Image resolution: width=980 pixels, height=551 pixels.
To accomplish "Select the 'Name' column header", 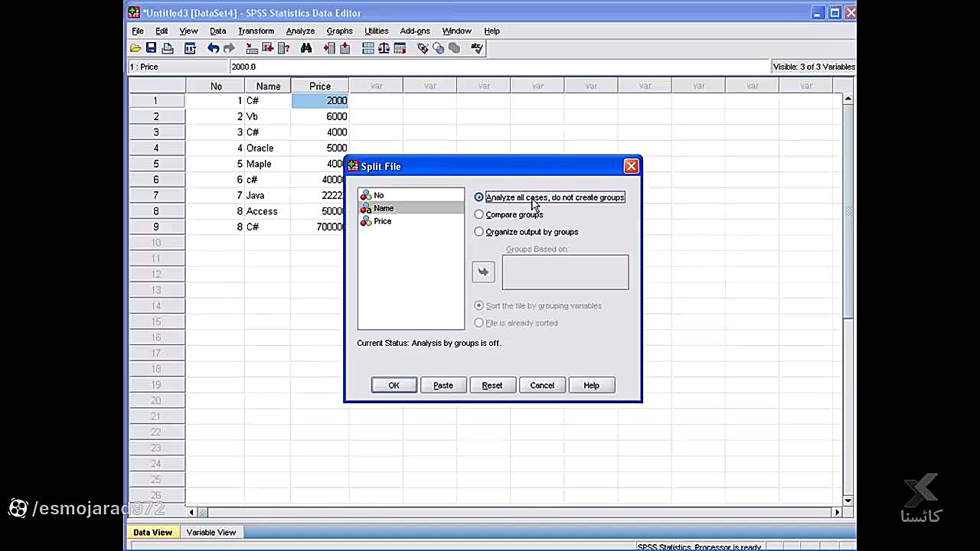I will tap(268, 86).
